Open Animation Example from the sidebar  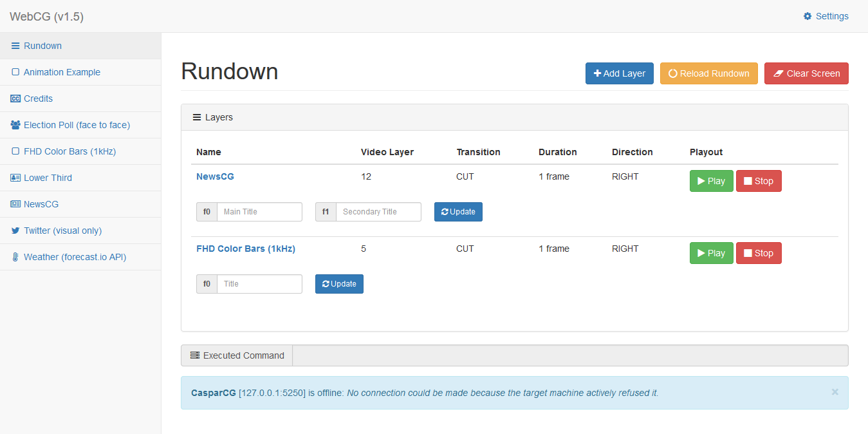tap(62, 72)
